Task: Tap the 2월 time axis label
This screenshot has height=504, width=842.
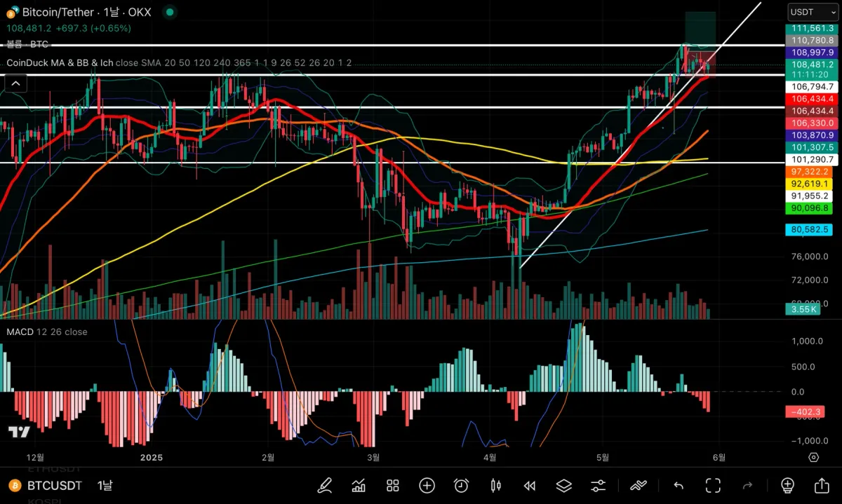Action: click(267, 457)
